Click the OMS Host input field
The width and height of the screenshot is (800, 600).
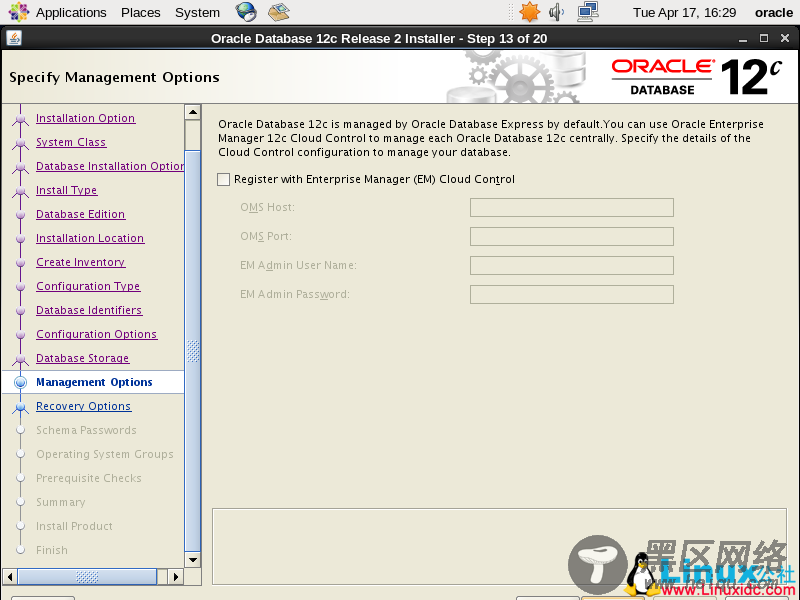[571, 207]
